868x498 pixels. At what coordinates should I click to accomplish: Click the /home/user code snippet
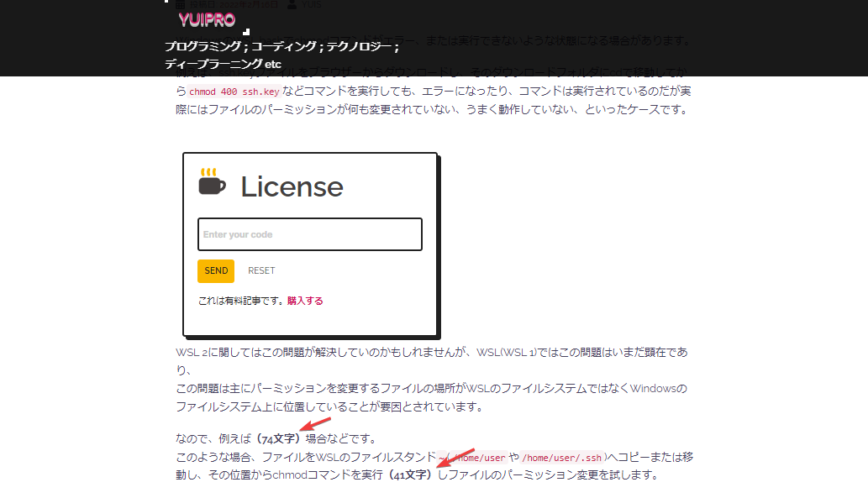pyautogui.click(x=478, y=458)
